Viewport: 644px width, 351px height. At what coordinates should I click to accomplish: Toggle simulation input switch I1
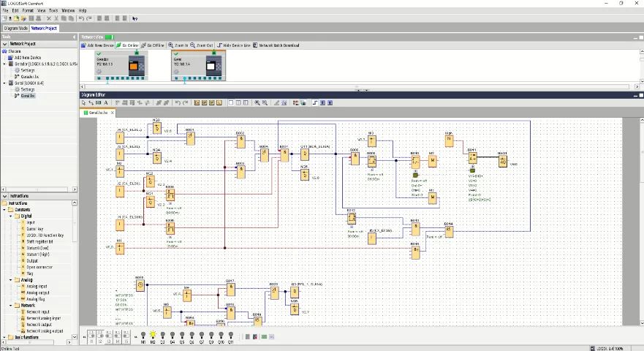tap(91, 336)
